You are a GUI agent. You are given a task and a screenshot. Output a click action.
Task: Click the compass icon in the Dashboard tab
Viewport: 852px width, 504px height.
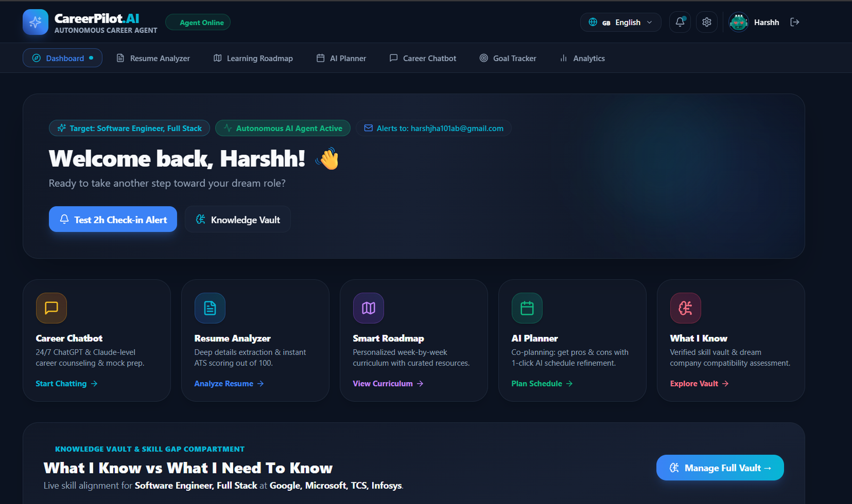(x=36, y=58)
